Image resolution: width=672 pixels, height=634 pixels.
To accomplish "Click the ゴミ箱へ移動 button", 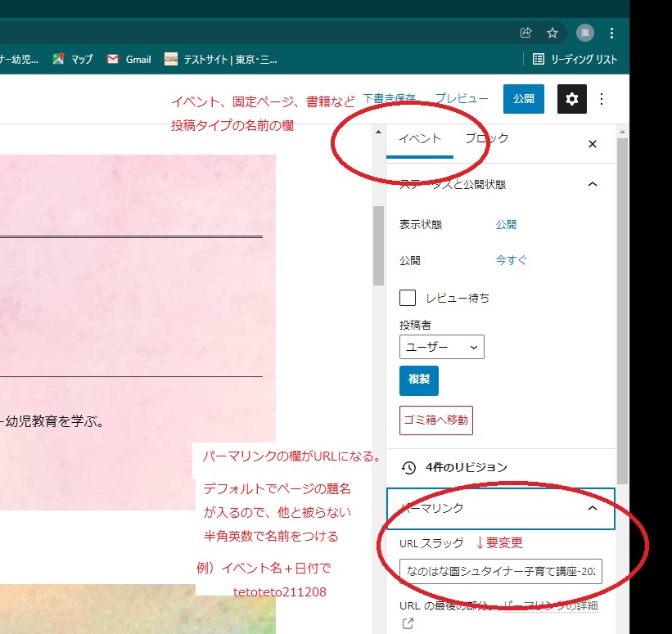I will point(435,420).
